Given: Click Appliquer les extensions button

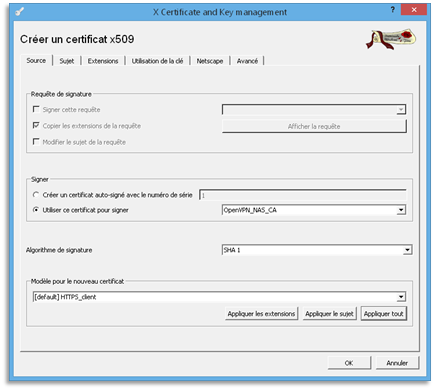Looking at the screenshot, I should pyautogui.click(x=261, y=314).
